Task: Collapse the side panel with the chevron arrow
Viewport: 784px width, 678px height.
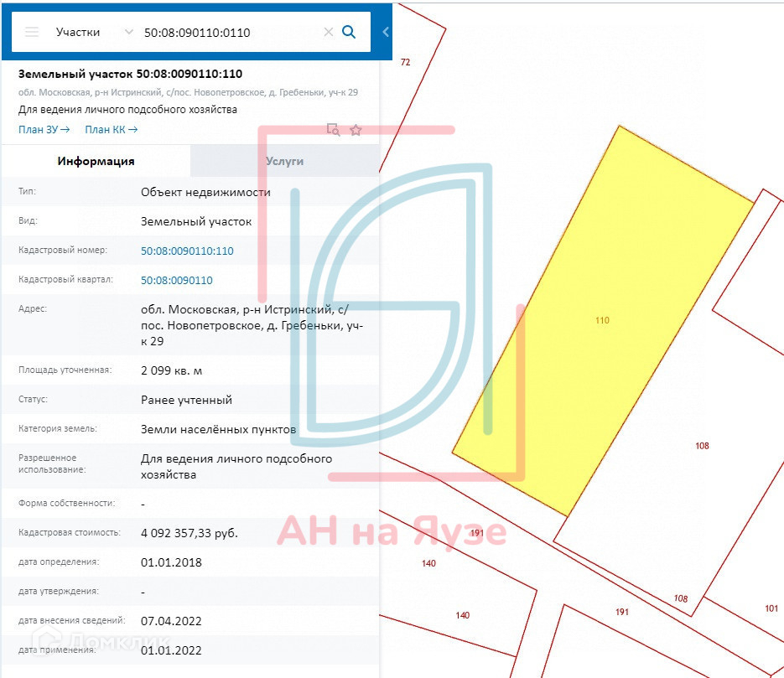Action: point(386,32)
